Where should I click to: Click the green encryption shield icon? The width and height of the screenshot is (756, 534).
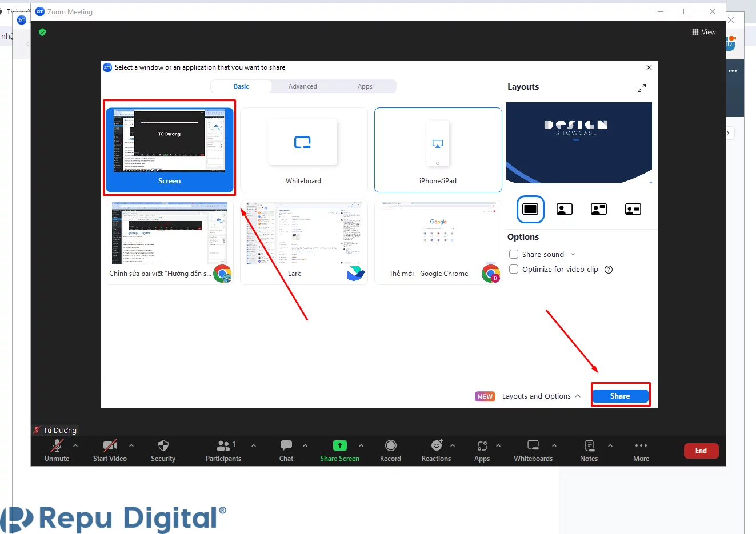point(42,32)
